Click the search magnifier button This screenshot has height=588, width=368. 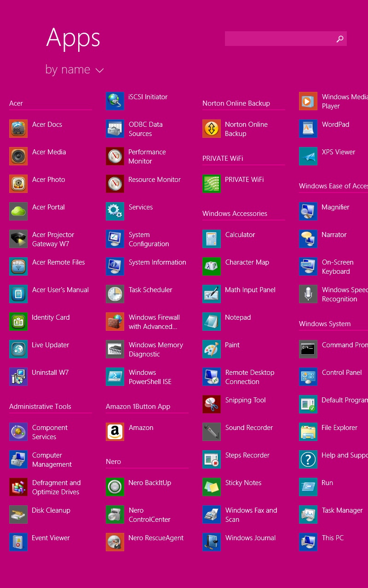[x=340, y=39]
